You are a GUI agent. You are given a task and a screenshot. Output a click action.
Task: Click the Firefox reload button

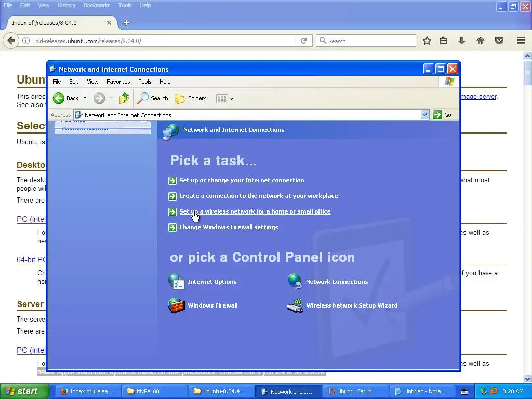click(x=303, y=41)
